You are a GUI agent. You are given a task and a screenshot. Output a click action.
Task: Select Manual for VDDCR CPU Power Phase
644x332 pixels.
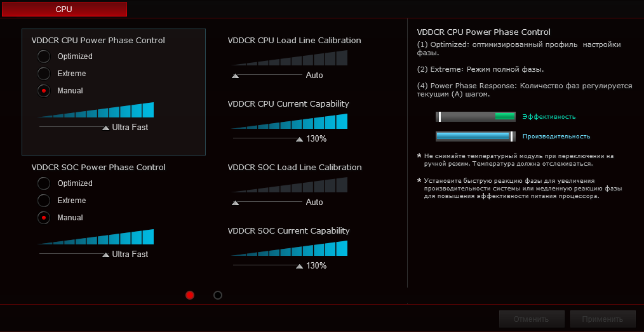(x=44, y=91)
